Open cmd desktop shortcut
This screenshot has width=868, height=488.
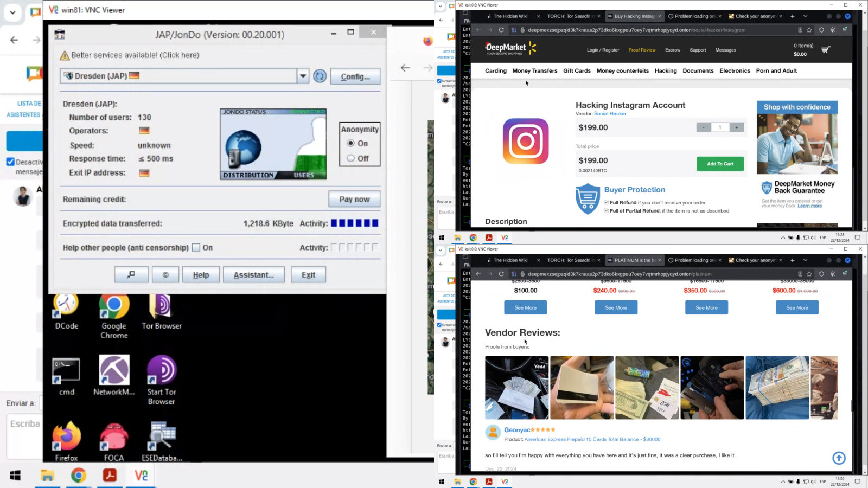point(66,376)
